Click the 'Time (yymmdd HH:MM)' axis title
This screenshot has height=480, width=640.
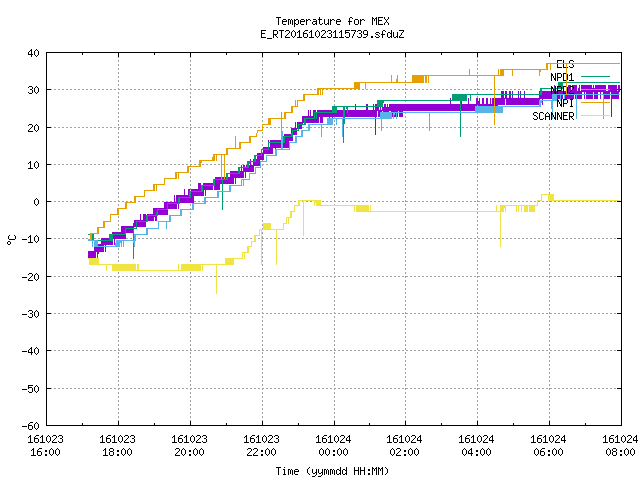[x=332, y=471]
